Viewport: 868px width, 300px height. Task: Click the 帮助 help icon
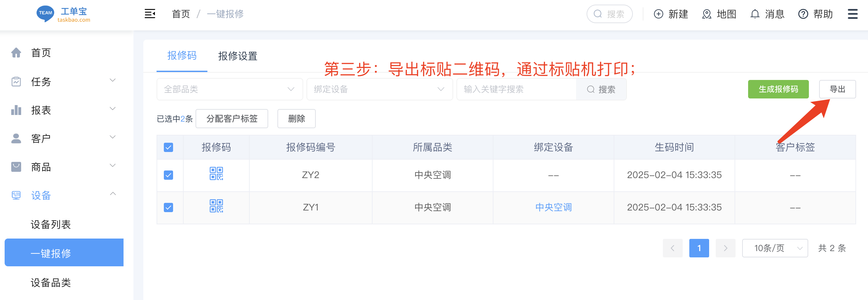(803, 14)
